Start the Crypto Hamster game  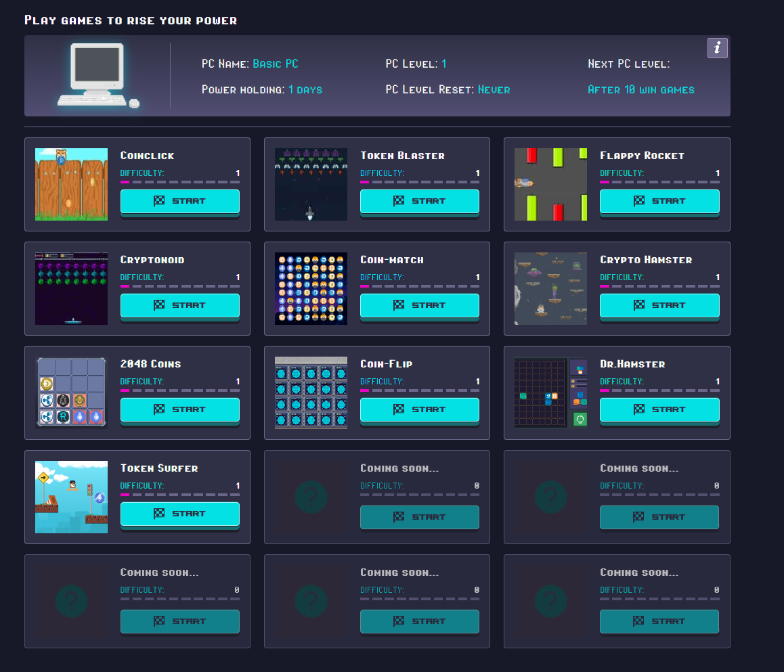coord(659,306)
